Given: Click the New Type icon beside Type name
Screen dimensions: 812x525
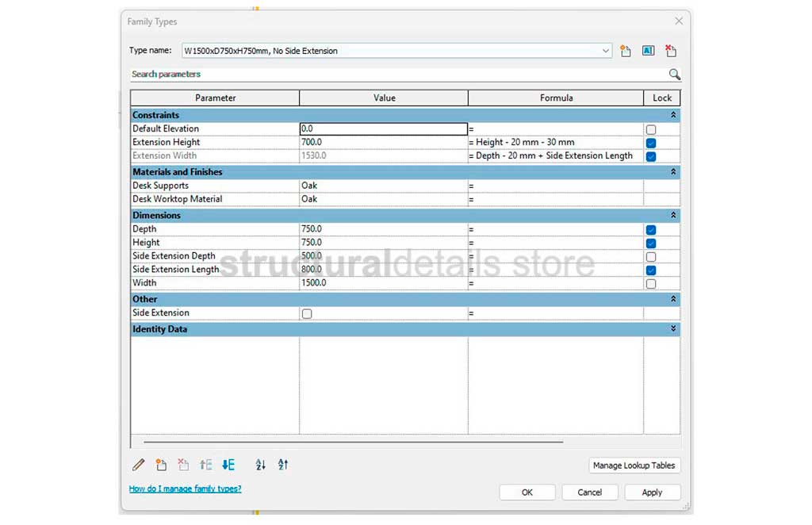Looking at the screenshot, I should click(626, 51).
